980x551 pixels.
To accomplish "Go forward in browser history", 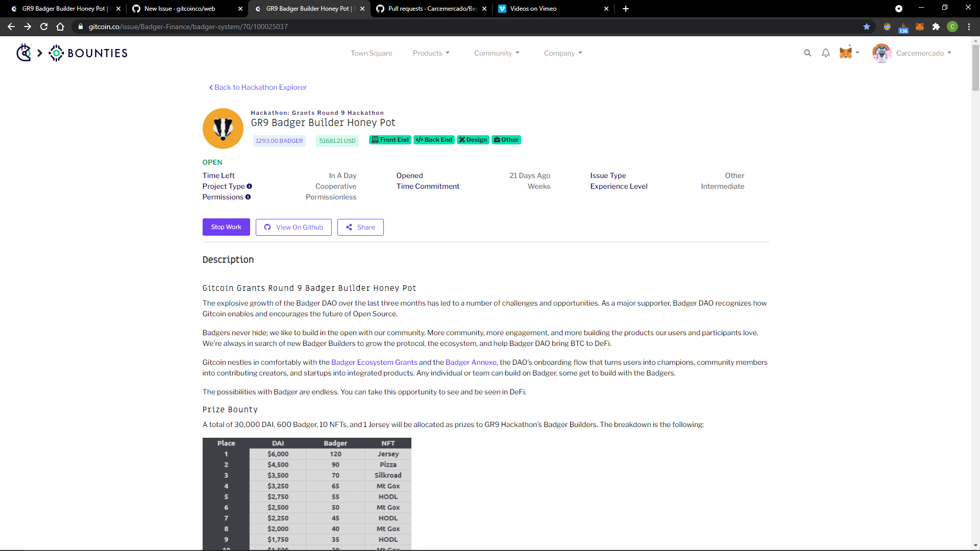I will tap(28, 27).
